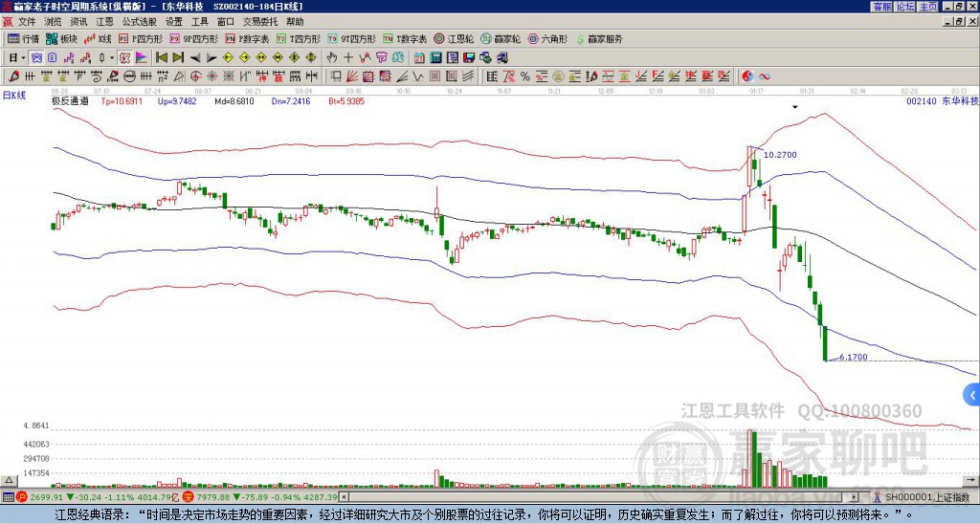This screenshot has width=980, height=524.
Task: Click the circled crosshair target icon
Action: (195, 76)
